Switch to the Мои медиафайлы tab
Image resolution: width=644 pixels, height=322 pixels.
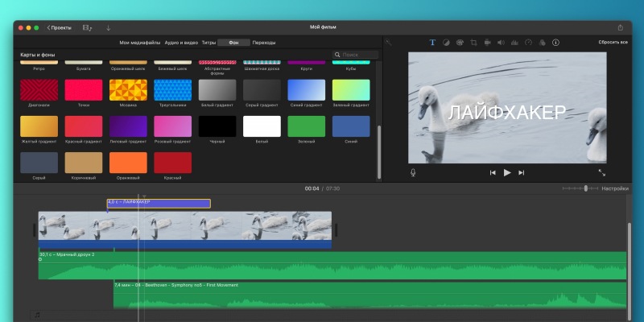coord(140,43)
